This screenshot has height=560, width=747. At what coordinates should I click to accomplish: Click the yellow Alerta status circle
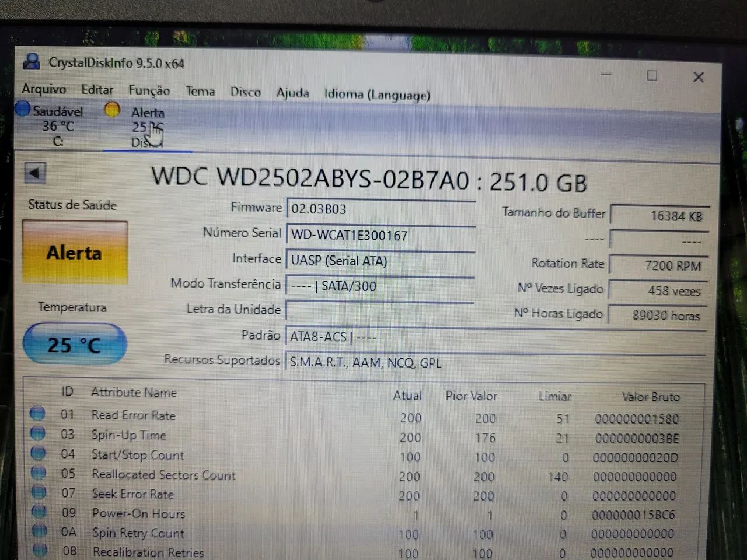(x=112, y=110)
